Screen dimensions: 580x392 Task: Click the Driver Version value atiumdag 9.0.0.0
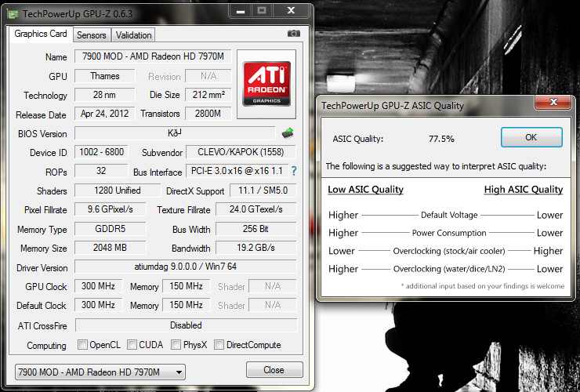(x=185, y=267)
